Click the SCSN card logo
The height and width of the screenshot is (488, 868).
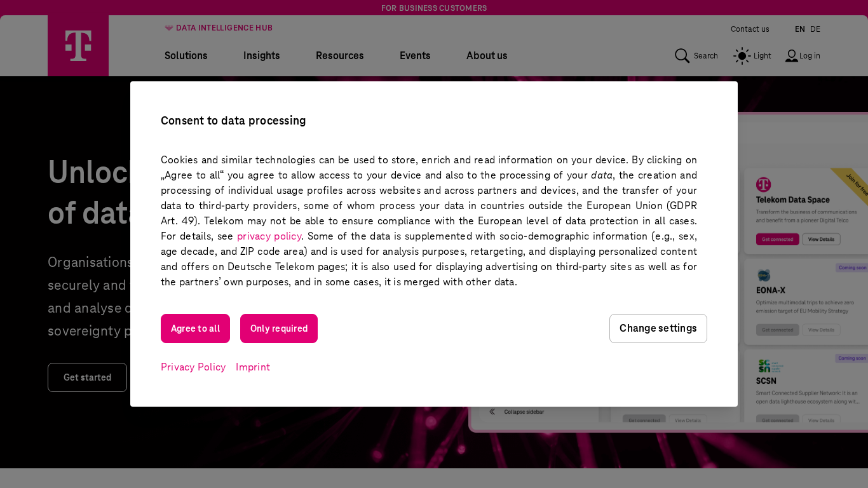[765, 367]
